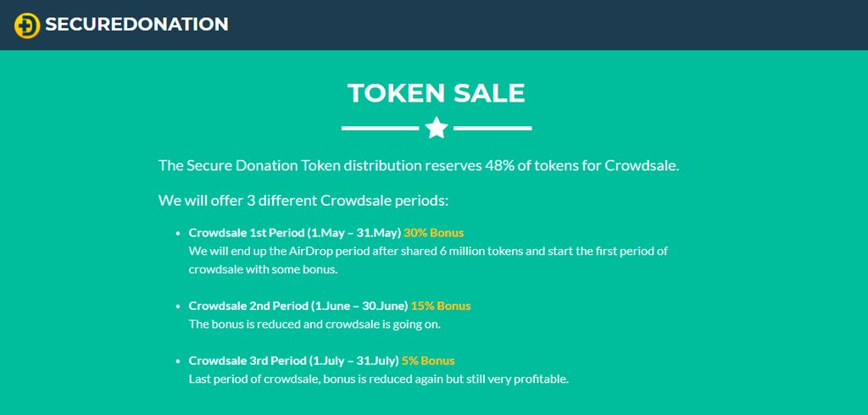Click 'Last period of crowdsale' description text
The width and height of the screenshot is (868, 415).
point(379,379)
